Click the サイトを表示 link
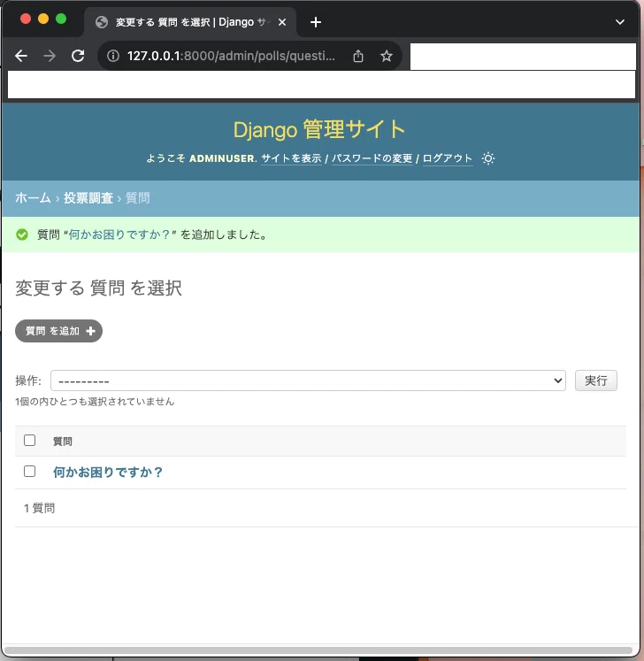 (x=291, y=158)
